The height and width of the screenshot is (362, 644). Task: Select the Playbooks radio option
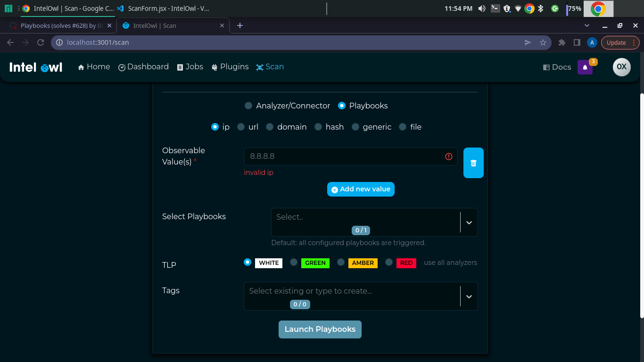pyautogui.click(x=342, y=106)
